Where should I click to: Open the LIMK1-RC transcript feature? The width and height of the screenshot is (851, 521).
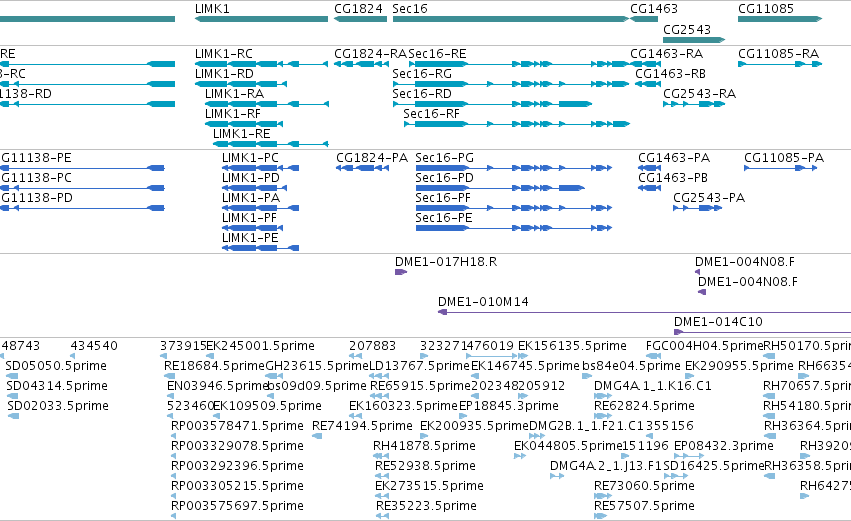click(x=262, y=64)
